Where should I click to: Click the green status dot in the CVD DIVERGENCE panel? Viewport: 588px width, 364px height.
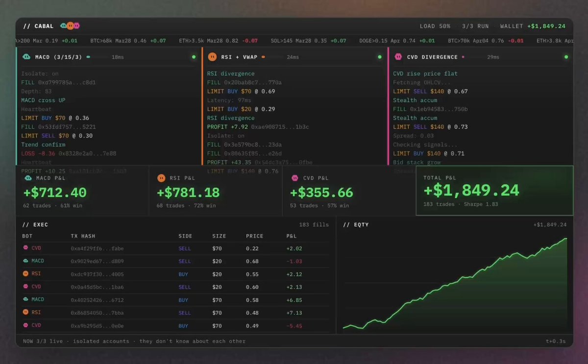pyautogui.click(x=566, y=57)
